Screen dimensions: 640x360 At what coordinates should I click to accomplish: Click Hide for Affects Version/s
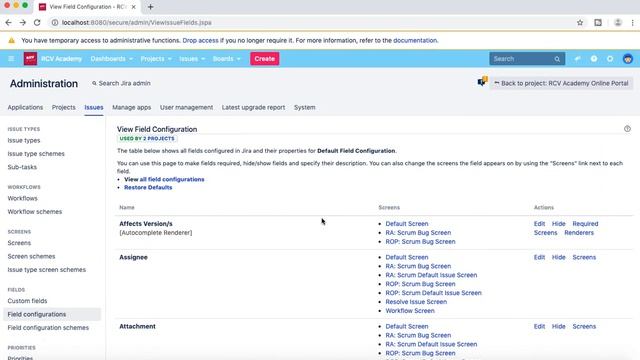(x=558, y=224)
